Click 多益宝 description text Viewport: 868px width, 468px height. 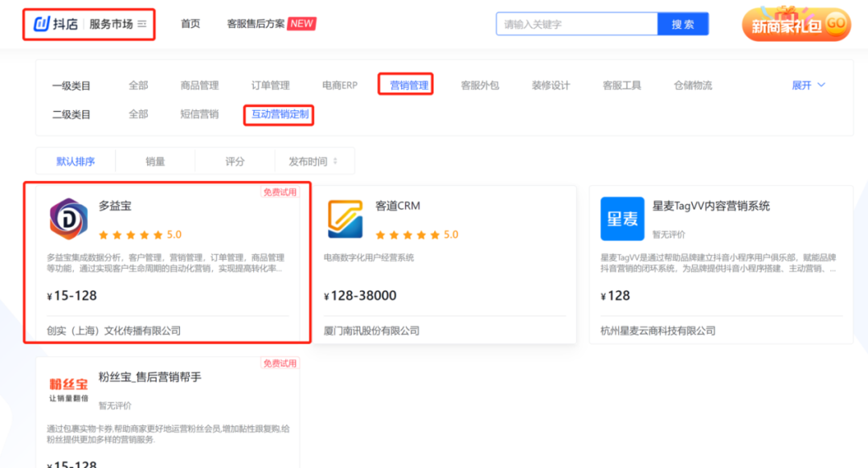[166, 263]
